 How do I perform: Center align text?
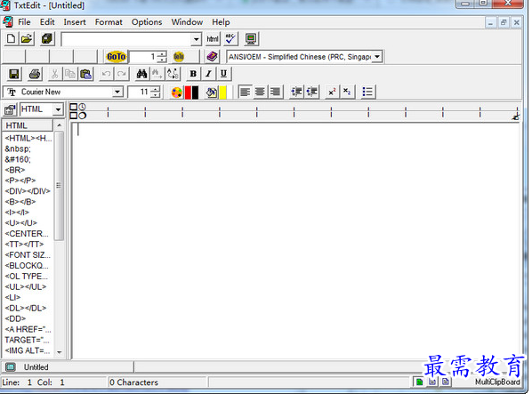coord(260,92)
